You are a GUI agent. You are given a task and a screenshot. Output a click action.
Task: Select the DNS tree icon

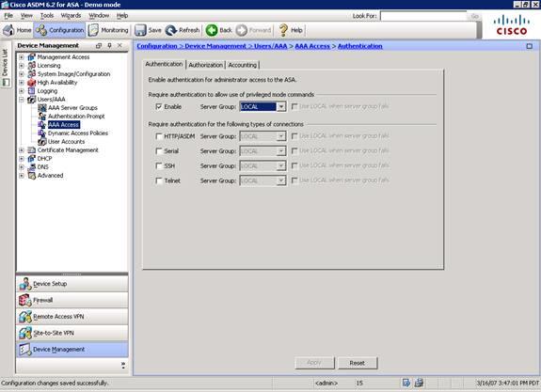tap(31, 167)
